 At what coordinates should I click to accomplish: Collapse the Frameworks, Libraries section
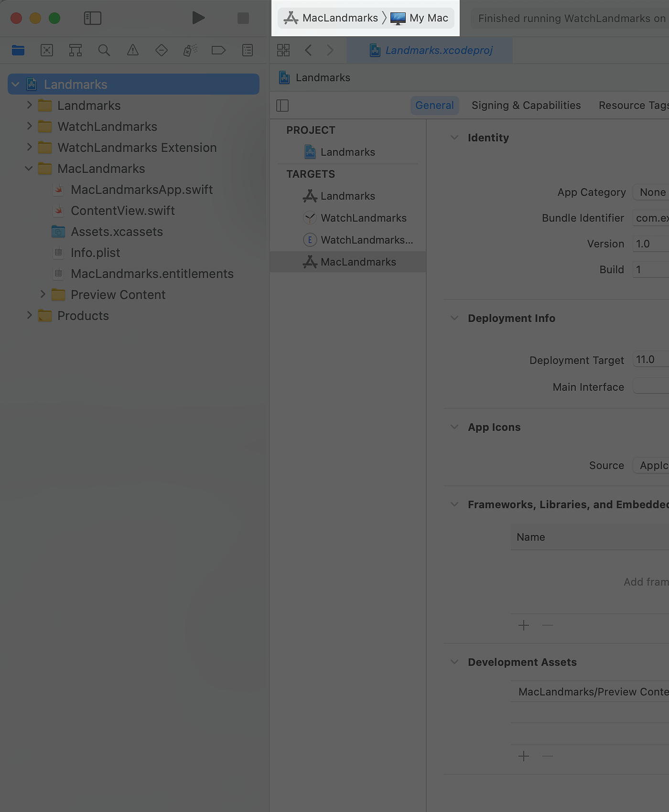[454, 504]
